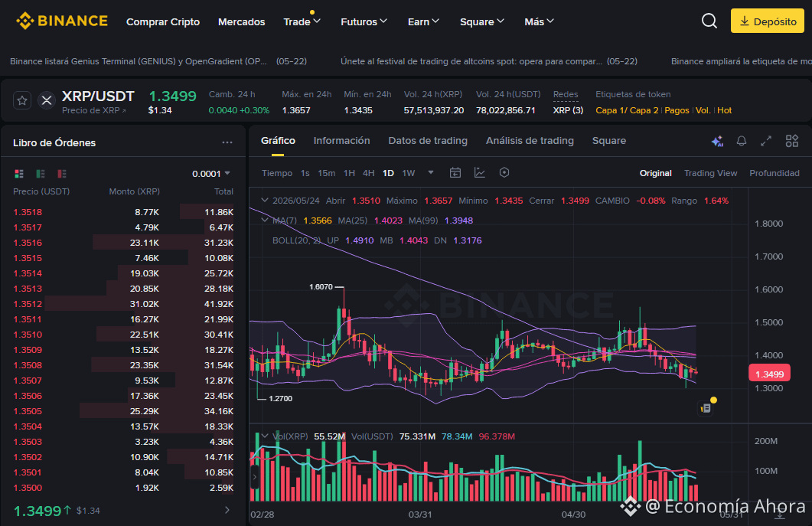Click the Hot token tag
The width and height of the screenshot is (812, 526).
724,110
